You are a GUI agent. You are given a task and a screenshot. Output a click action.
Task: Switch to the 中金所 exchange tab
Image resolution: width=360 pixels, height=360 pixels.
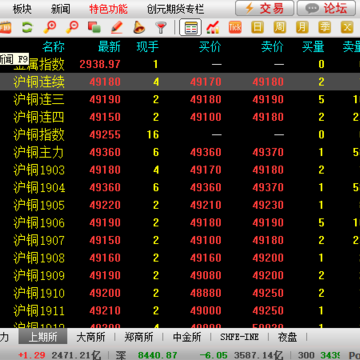coord(187,337)
